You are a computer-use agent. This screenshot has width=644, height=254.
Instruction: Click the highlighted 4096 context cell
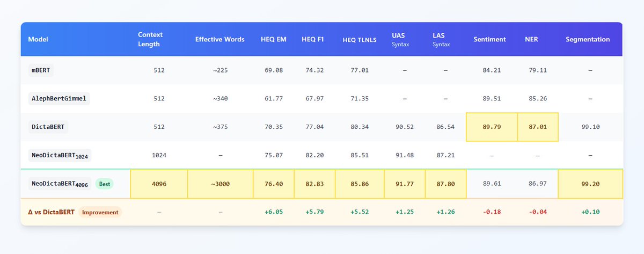coord(159,184)
